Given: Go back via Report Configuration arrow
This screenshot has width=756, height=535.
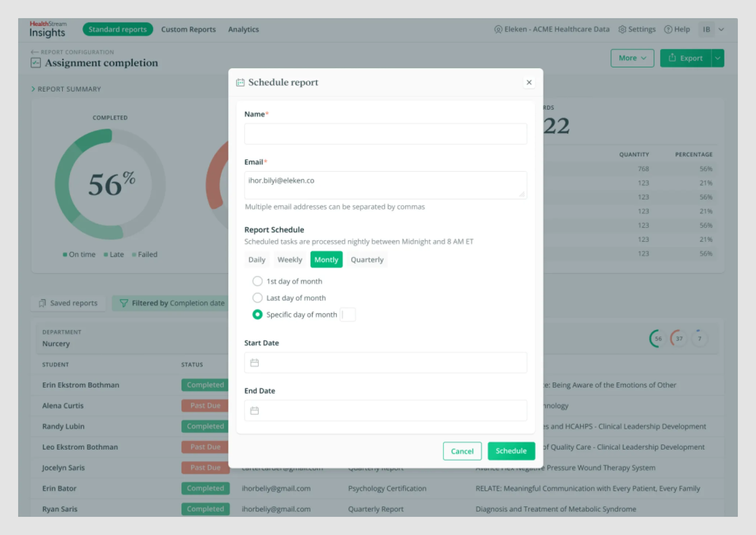Looking at the screenshot, I should point(34,52).
